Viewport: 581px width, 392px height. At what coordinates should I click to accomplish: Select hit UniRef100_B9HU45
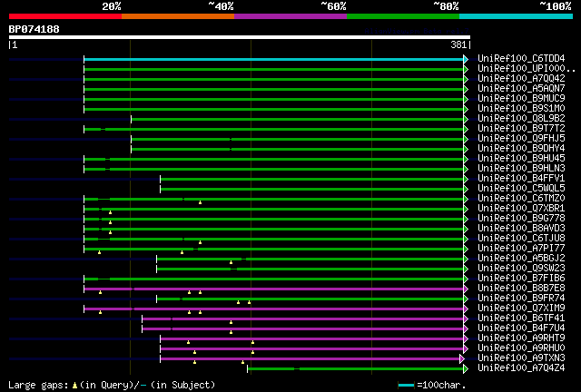(x=521, y=159)
